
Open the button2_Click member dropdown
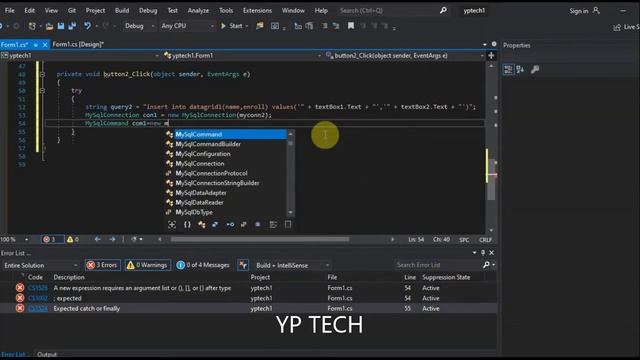[405, 56]
